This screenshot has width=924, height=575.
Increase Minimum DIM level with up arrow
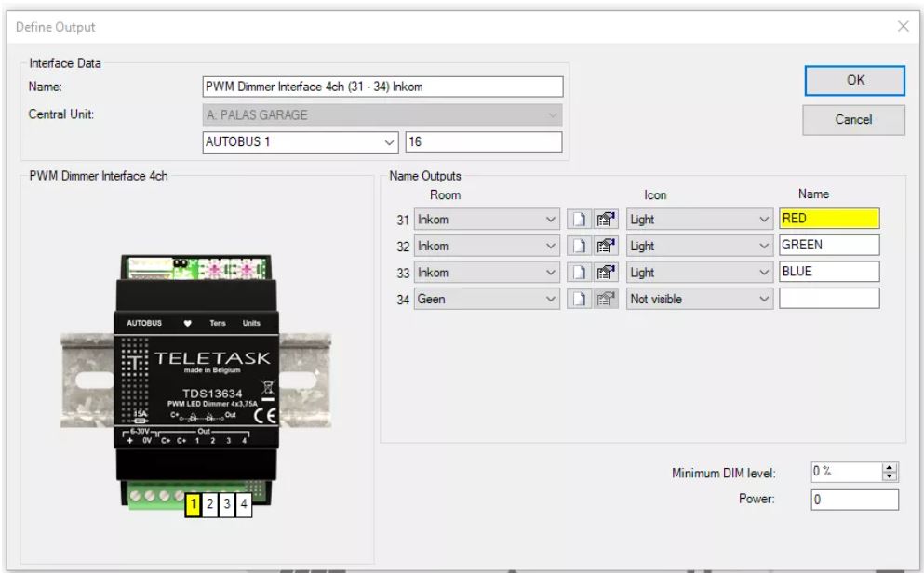point(890,468)
